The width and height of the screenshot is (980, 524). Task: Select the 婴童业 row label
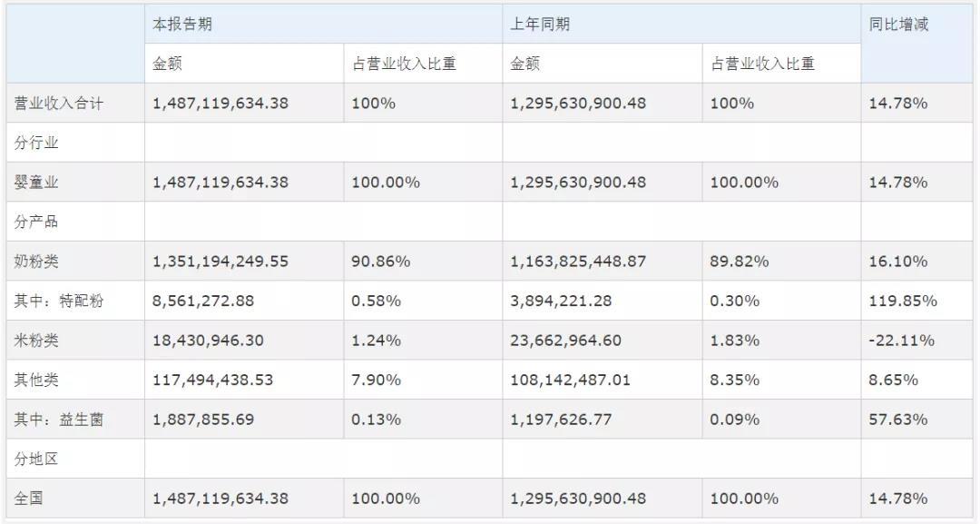coord(37,183)
